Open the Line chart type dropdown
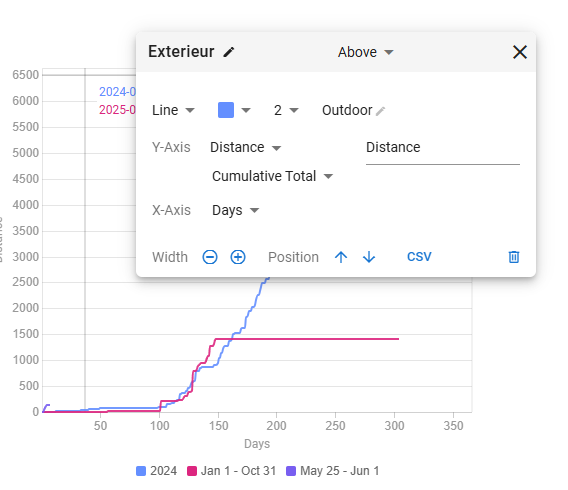 pyautogui.click(x=173, y=110)
